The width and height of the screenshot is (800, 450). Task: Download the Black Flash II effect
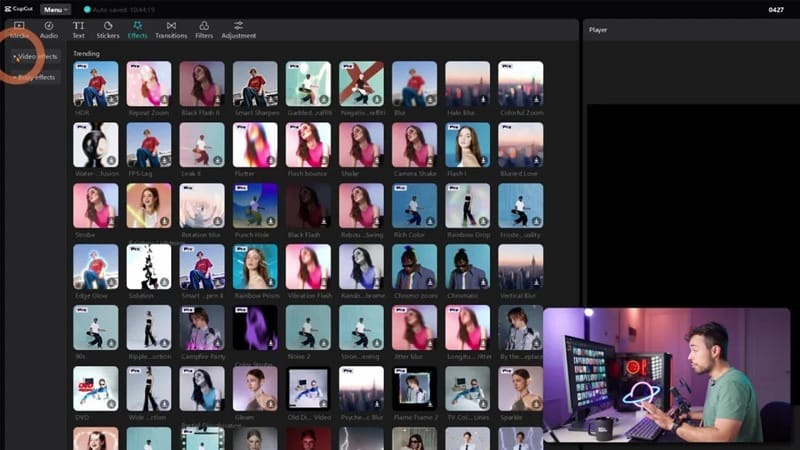coord(217,99)
